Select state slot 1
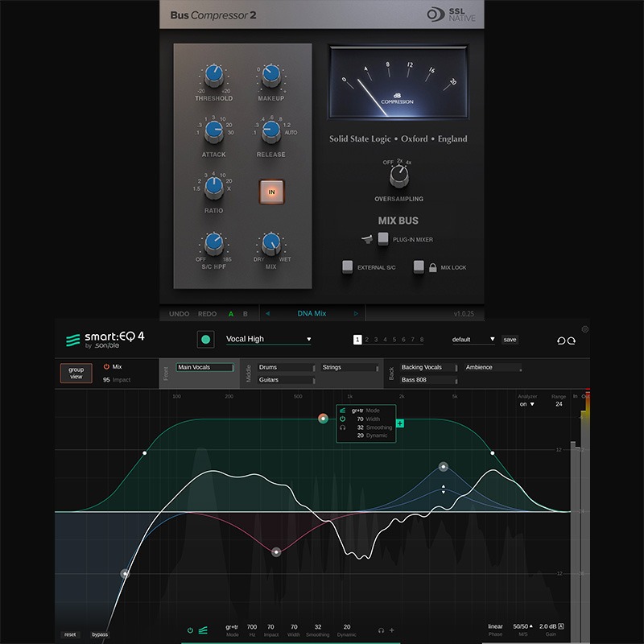This screenshot has width=644, height=644. [x=357, y=339]
